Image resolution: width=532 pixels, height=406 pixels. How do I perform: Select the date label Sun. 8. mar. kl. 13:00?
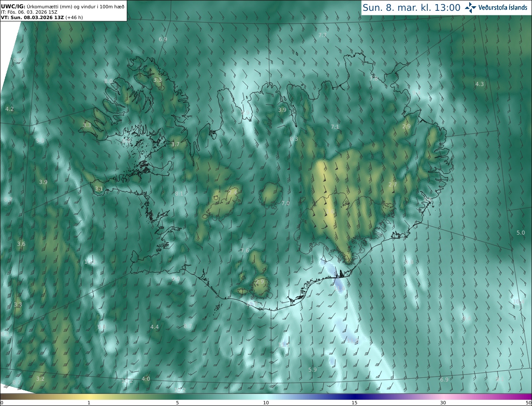coord(411,7)
